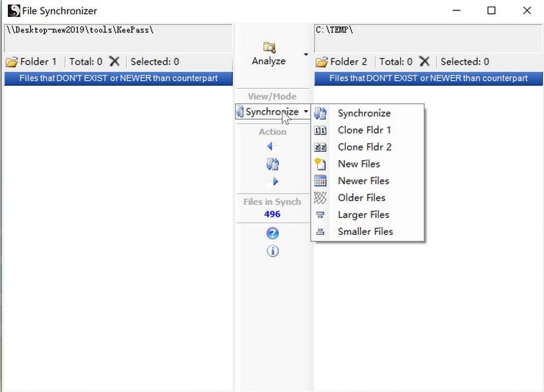
Task: Open the Analyze dropdown arrow
Action: [x=305, y=54]
